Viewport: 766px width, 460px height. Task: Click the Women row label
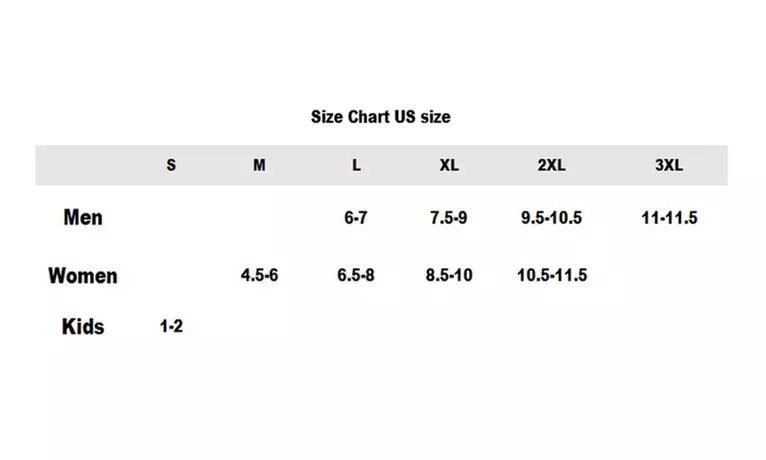(83, 275)
